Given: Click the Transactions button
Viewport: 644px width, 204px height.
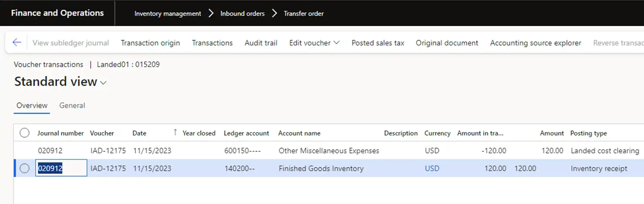Looking at the screenshot, I should 212,43.
